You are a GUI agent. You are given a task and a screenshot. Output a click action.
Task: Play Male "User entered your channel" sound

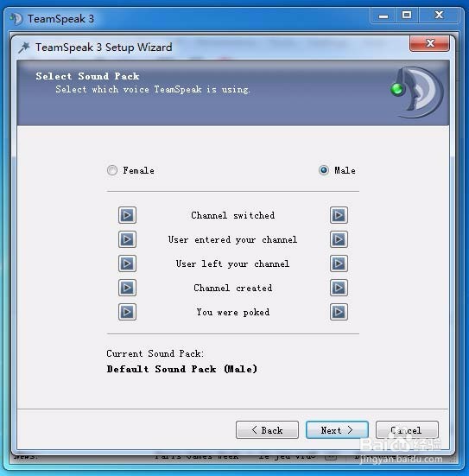tap(339, 239)
